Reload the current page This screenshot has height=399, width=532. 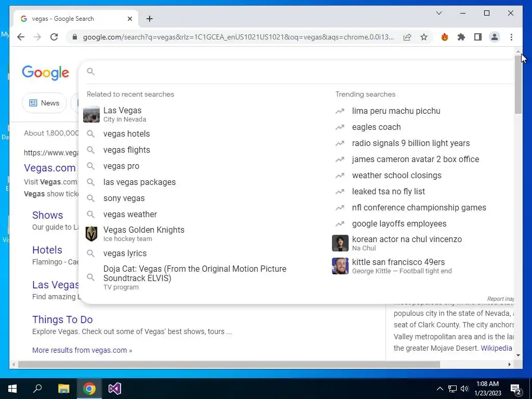coord(54,37)
